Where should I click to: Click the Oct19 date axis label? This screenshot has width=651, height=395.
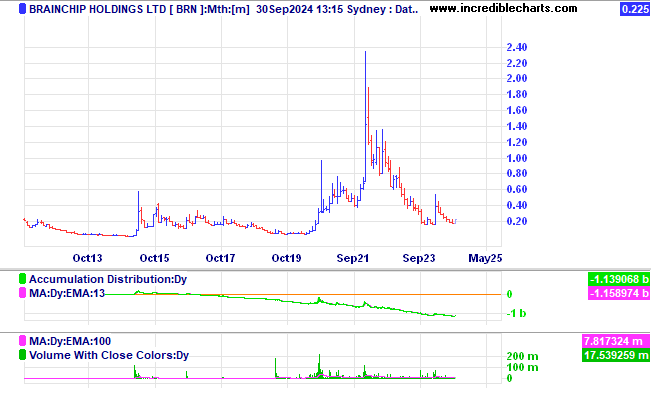(286, 258)
